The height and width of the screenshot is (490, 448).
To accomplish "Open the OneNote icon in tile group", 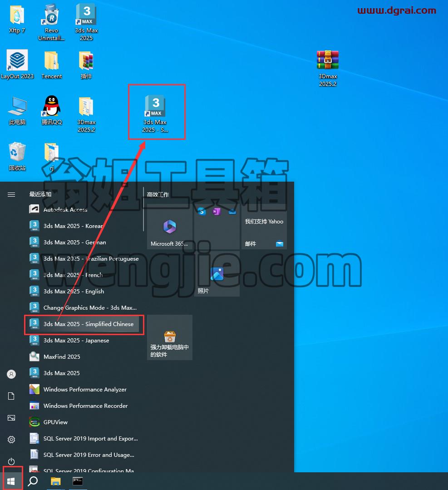I will pyautogui.click(x=217, y=212).
